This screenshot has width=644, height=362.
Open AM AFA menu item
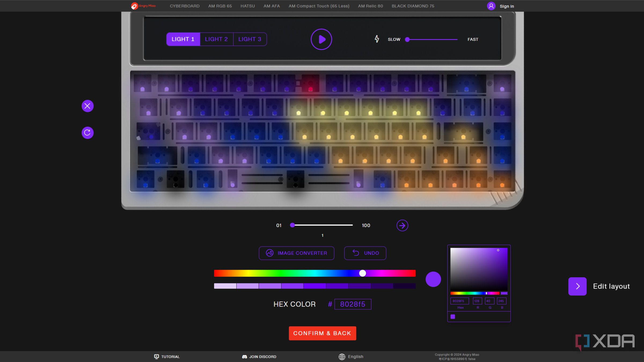coord(272,6)
